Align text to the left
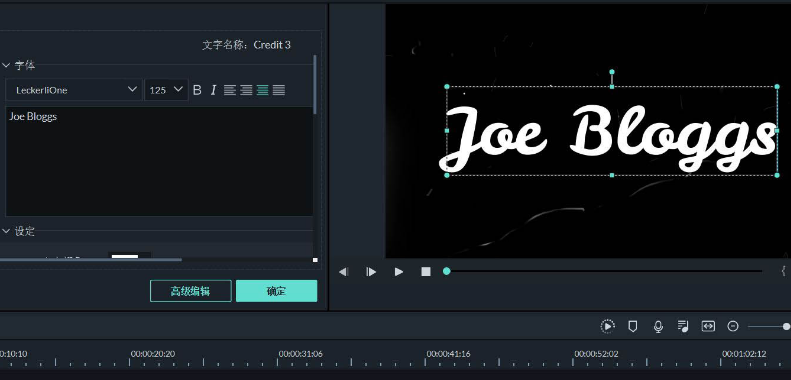This screenshot has width=791, height=380. click(x=230, y=90)
